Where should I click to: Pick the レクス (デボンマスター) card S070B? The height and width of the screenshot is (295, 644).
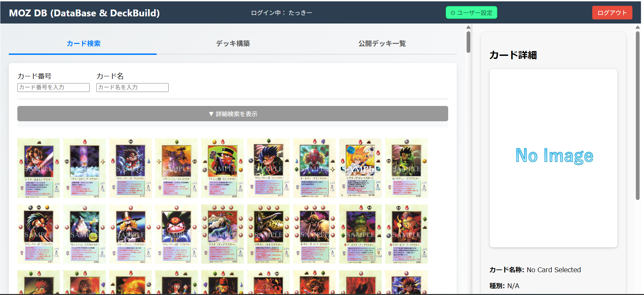coord(360,168)
